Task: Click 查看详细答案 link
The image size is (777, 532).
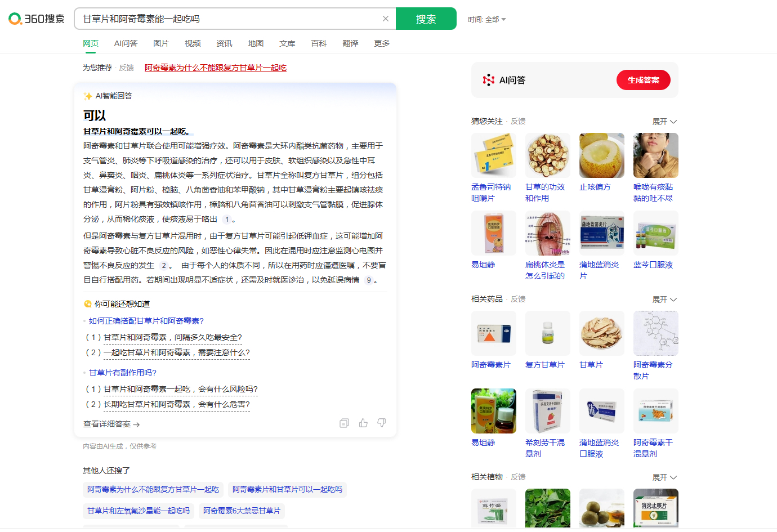Action: pyautogui.click(x=111, y=424)
